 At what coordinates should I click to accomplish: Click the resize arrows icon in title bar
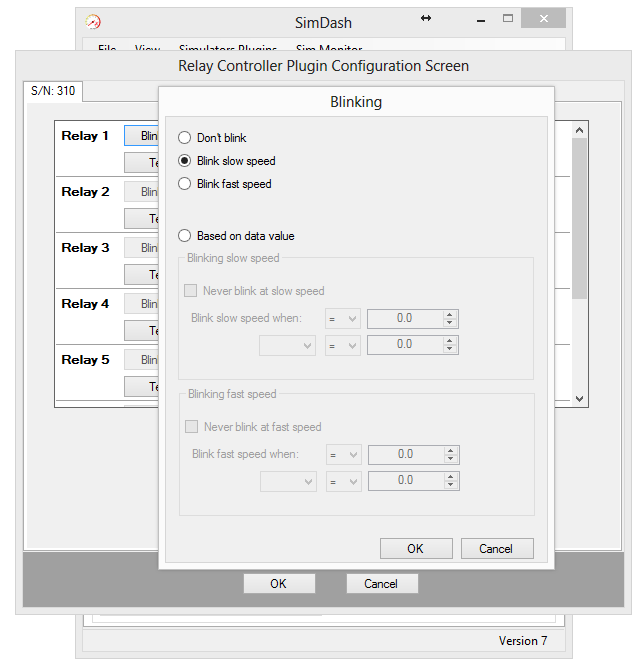click(426, 19)
